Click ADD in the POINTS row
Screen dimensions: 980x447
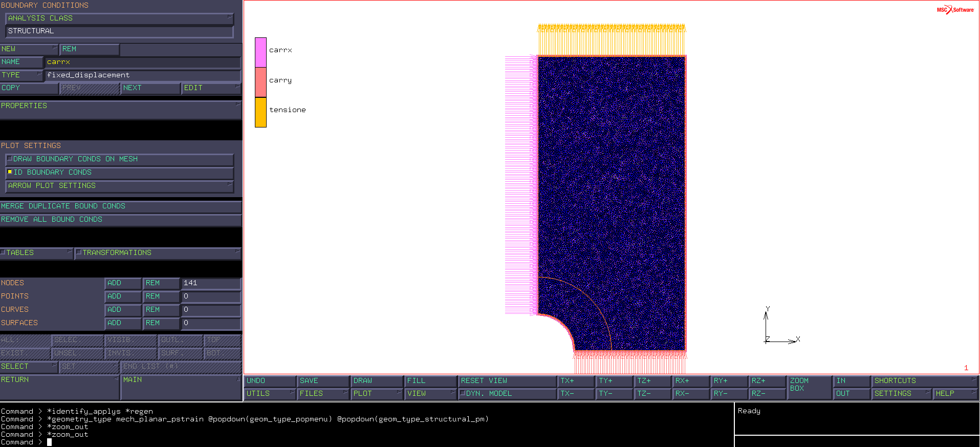(123, 296)
